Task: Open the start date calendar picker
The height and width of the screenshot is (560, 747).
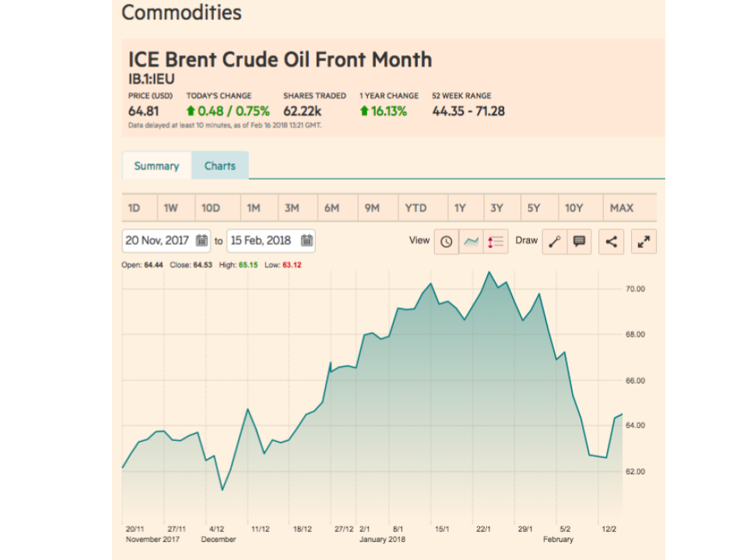Action: (202, 240)
